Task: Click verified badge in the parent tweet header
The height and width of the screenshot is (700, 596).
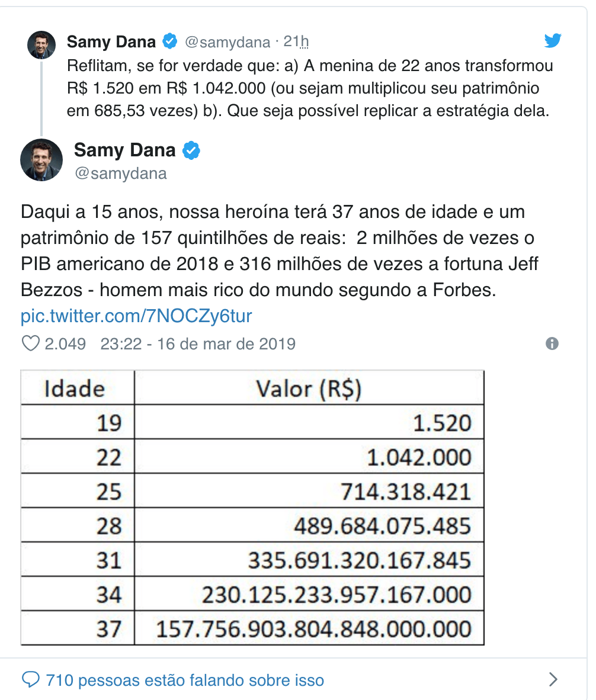Action: (169, 41)
